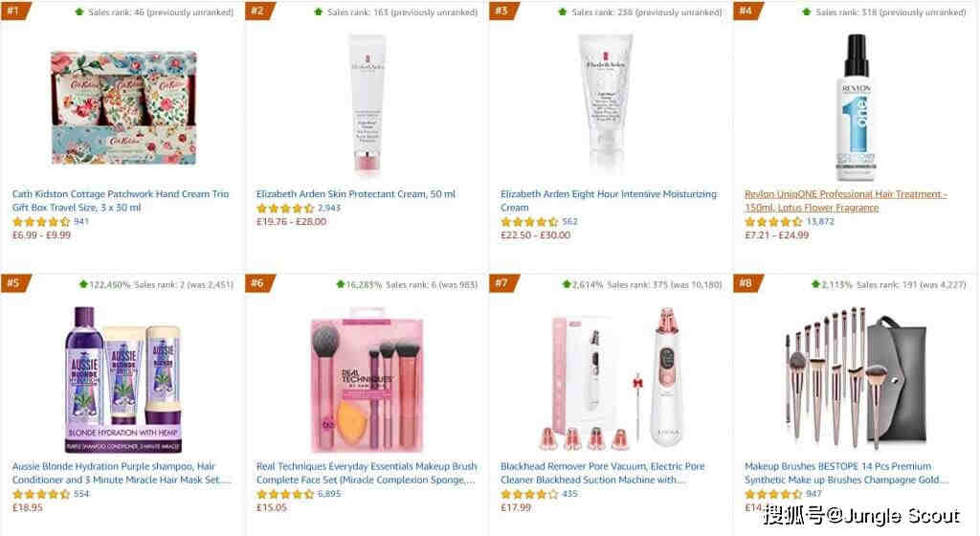Click the 13,872 review count for Revlon
Screen dimensions: 980x536
pyautogui.click(x=820, y=222)
